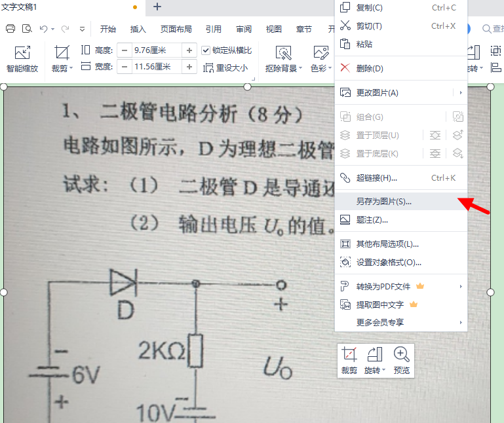The width and height of the screenshot is (504, 423).
Task: Click the search magnifier icon
Action: 486,29
